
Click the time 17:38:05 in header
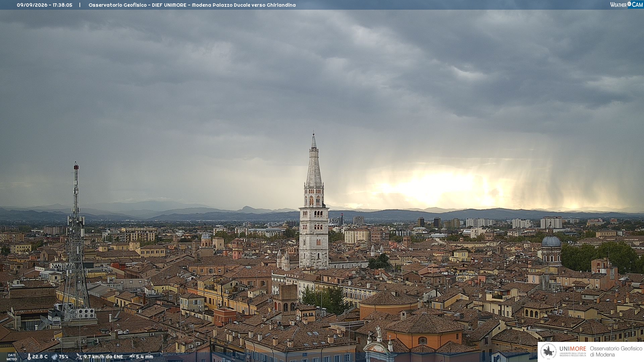62,5
